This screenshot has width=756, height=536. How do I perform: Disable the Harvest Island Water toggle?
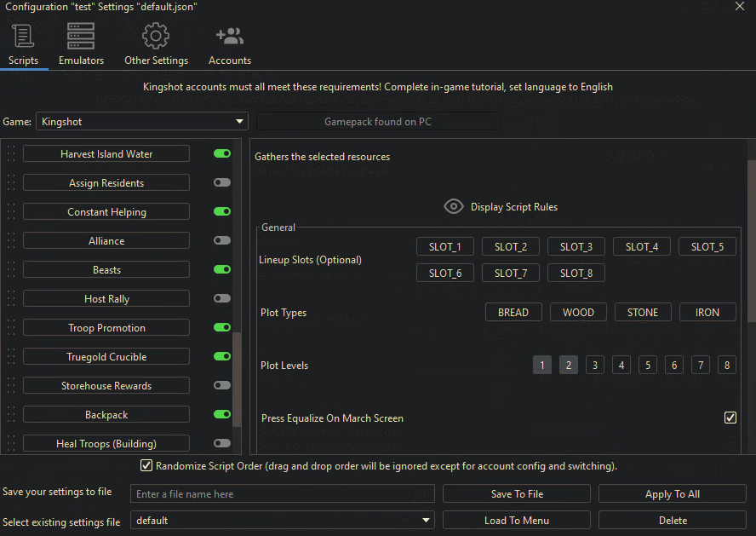point(222,154)
